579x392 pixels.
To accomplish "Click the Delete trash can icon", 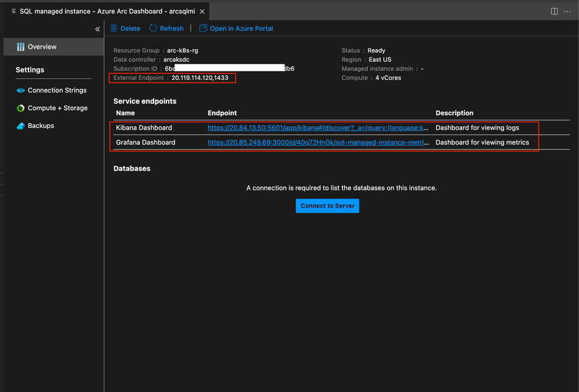I will tap(114, 28).
